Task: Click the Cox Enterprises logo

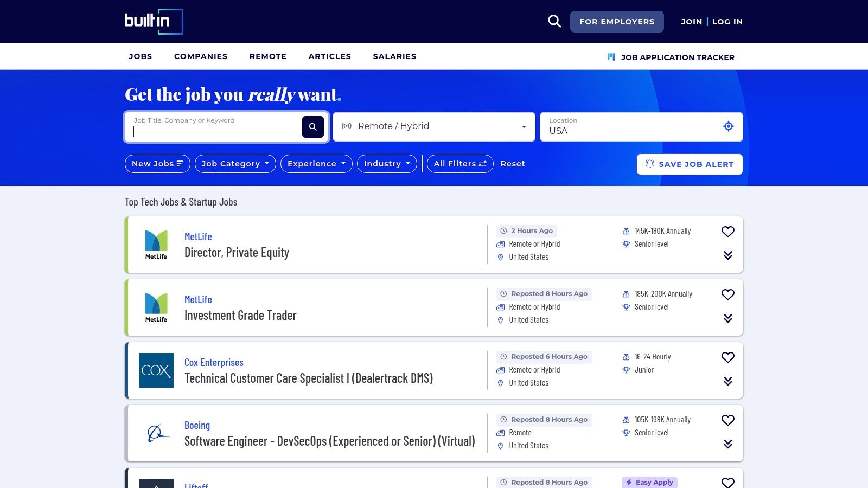Action: pos(156,370)
